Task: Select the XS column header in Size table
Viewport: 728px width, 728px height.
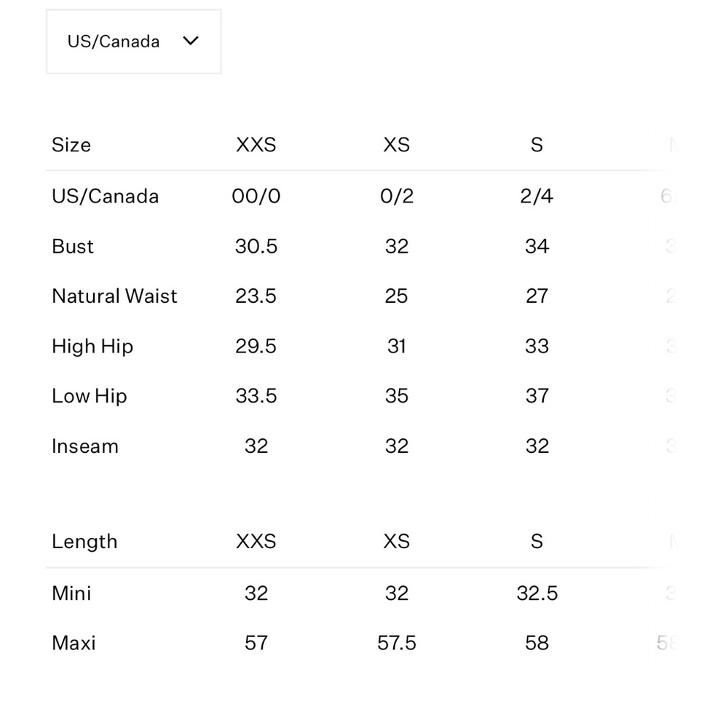Action: [x=397, y=145]
